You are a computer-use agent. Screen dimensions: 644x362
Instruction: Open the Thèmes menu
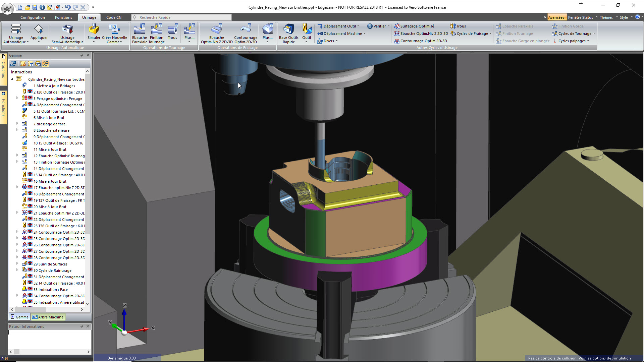point(606,17)
